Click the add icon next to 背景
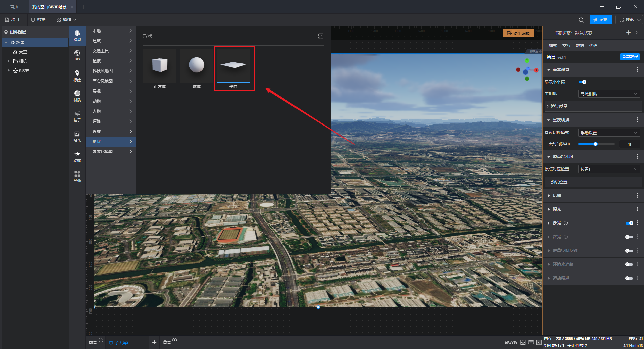 tap(174, 340)
